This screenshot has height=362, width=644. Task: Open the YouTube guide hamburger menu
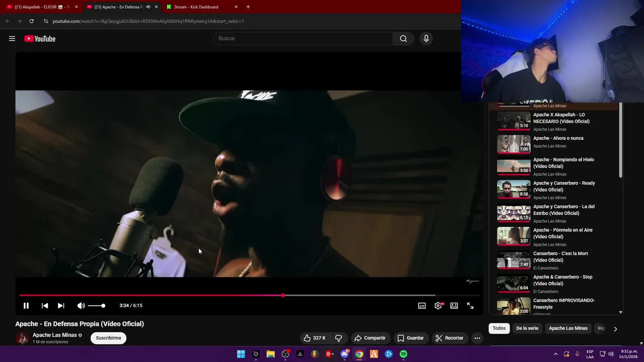[12, 39]
